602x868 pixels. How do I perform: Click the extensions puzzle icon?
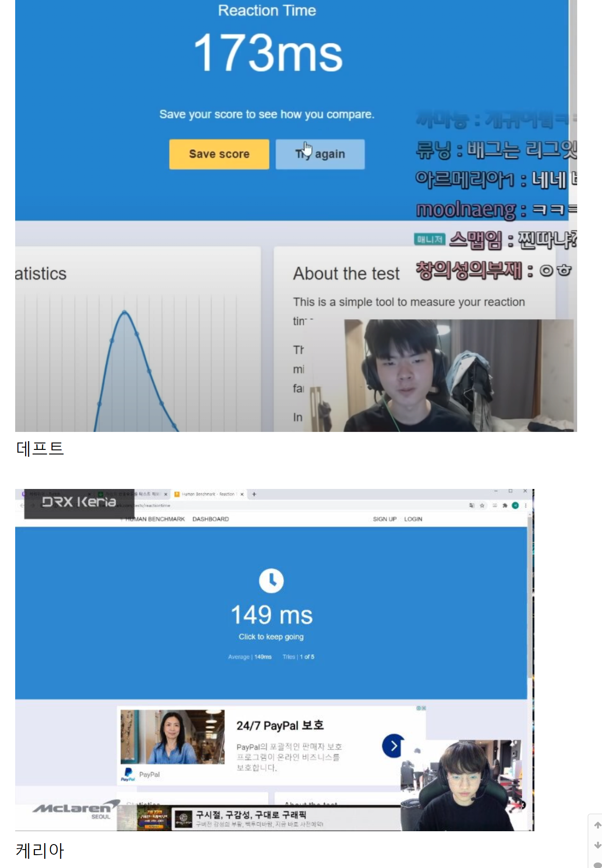coord(505,506)
